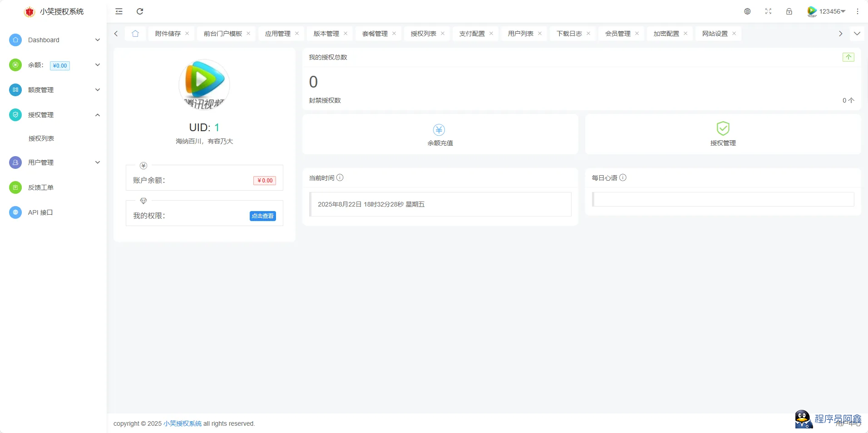Click the more options vertical dots icon
868x433 pixels.
pyautogui.click(x=858, y=11)
